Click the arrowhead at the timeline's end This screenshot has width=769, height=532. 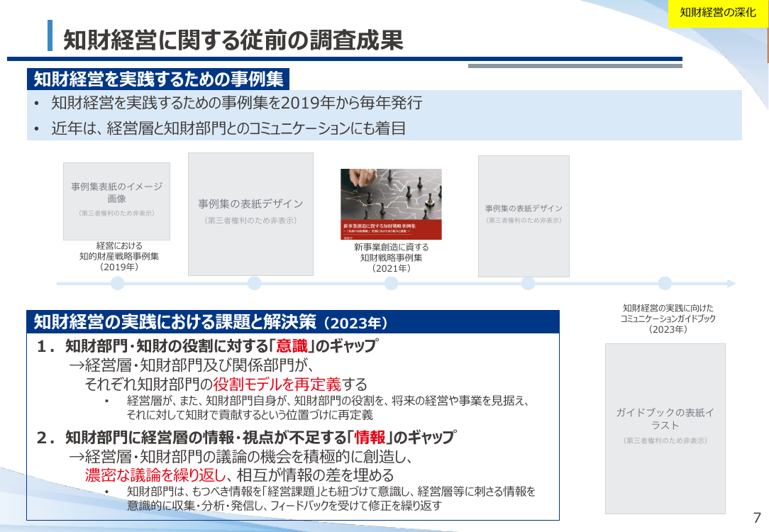(731, 284)
